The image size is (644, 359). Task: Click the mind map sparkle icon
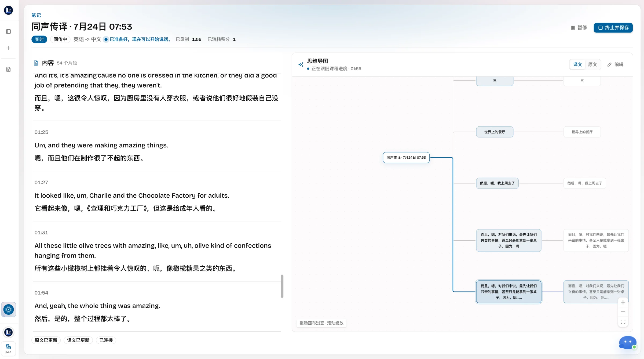click(301, 64)
